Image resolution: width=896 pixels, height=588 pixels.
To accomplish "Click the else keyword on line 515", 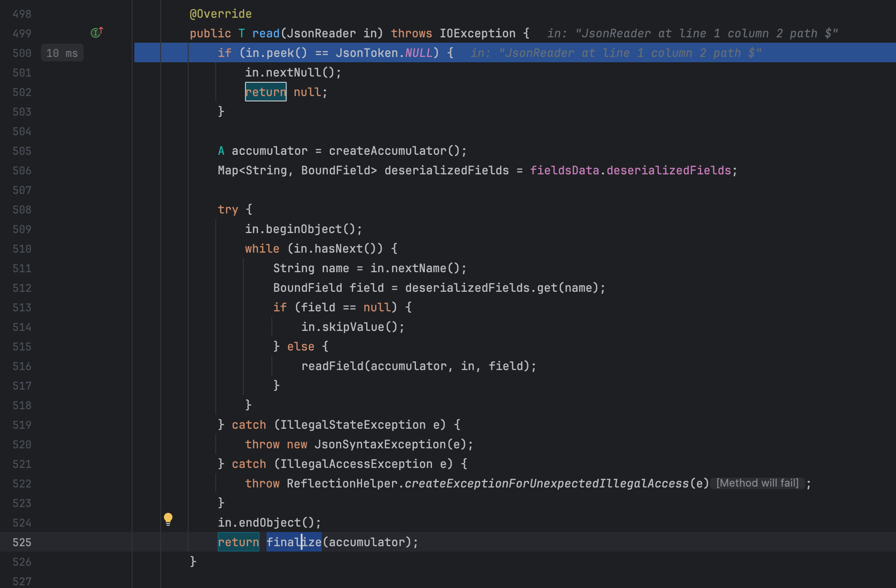I will [301, 346].
